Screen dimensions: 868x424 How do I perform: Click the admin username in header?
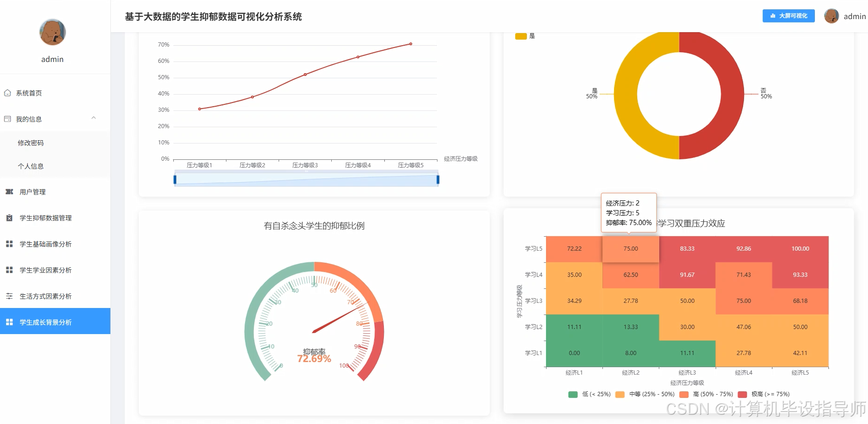pyautogui.click(x=854, y=16)
